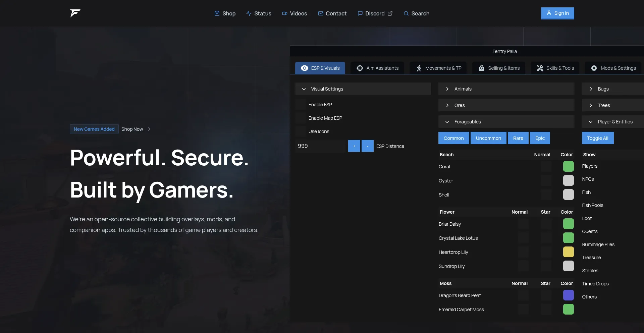
Task: Enable the Enable ESP checkbox
Action: point(301,105)
